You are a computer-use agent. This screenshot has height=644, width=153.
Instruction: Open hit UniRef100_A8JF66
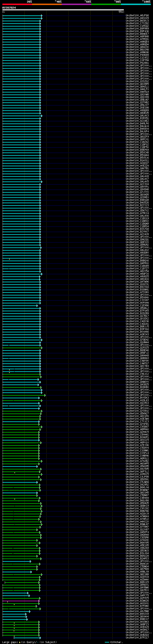coord(137,16)
